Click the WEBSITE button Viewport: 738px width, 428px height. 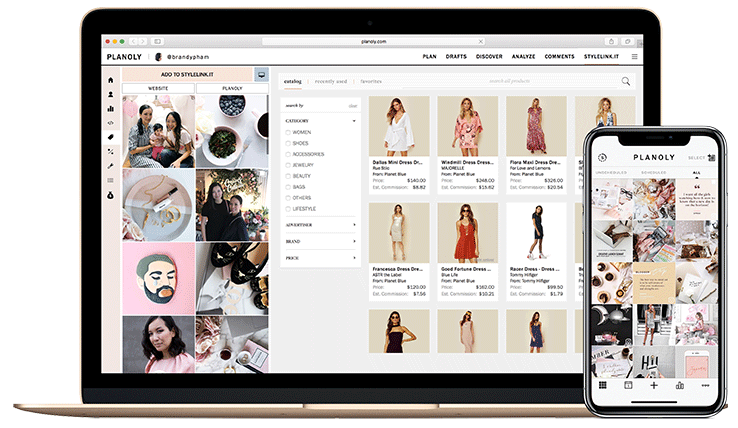[x=158, y=89]
